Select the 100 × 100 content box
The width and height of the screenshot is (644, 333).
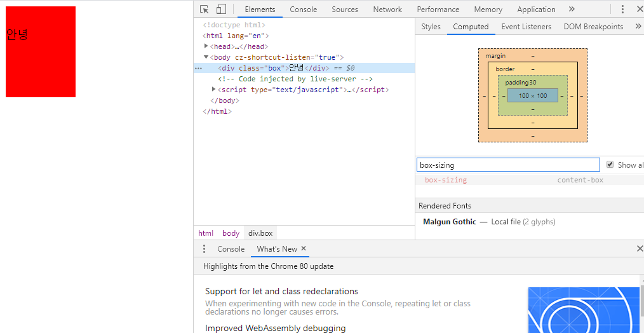tap(533, 95)
